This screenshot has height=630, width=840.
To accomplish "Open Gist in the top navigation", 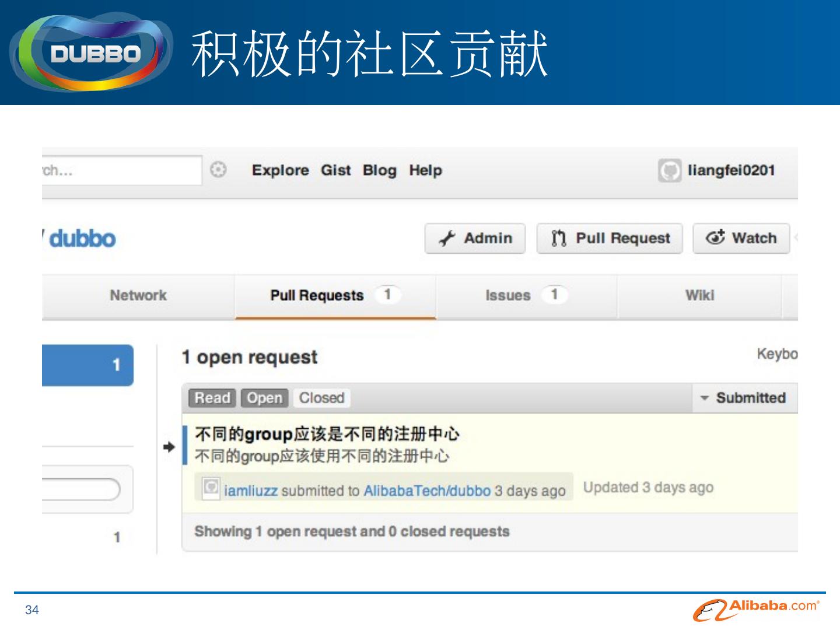I will tap(336, 170).
